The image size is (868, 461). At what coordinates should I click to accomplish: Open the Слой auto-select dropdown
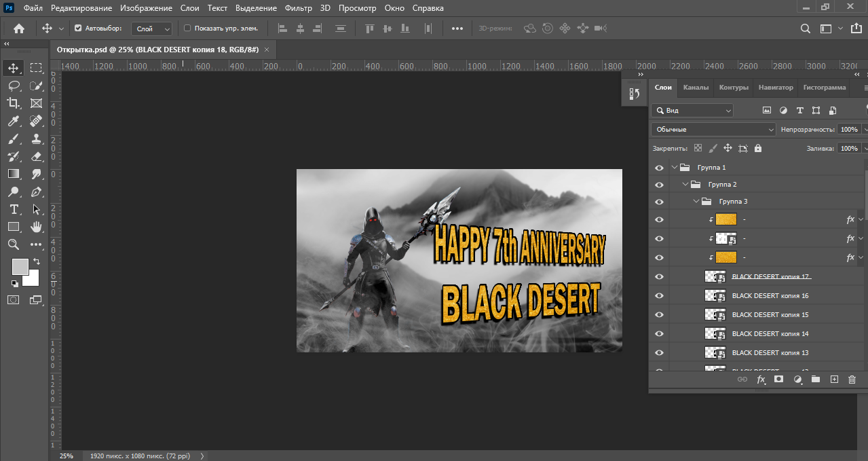(x=153, y=29)
